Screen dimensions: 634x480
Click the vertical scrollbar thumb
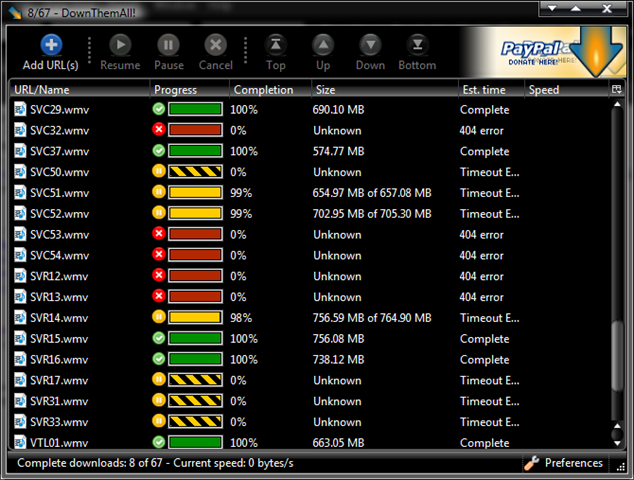(617, 357)
